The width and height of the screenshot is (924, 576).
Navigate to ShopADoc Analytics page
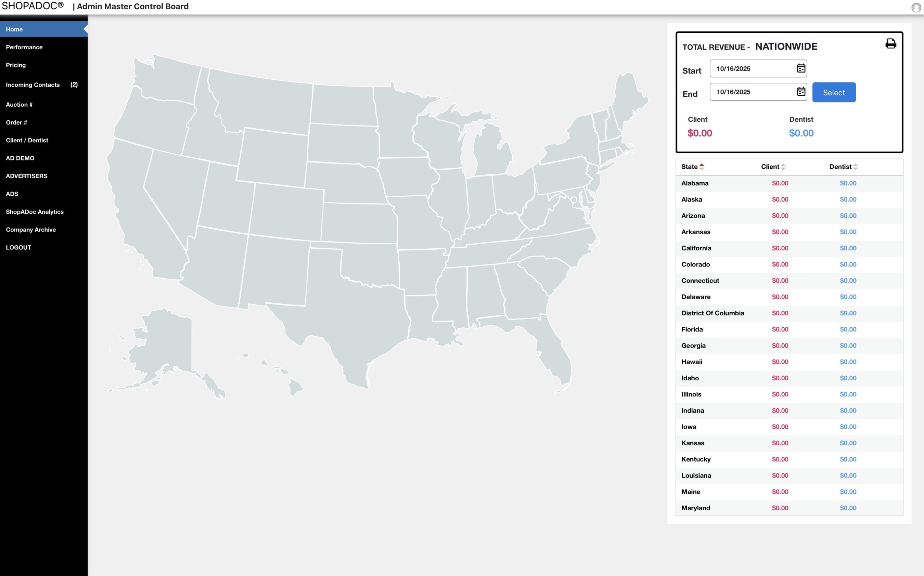[x=35, y=212]
